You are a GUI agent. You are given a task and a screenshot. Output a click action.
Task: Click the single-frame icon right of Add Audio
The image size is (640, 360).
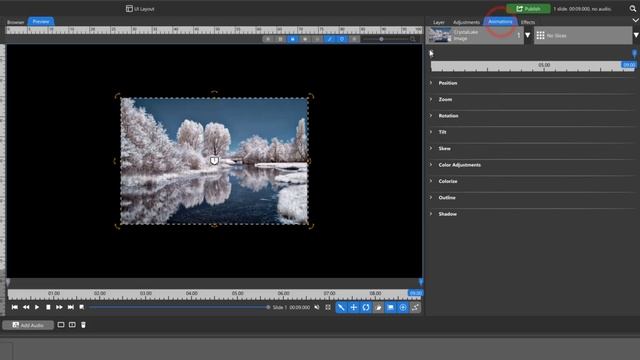point(61,325)
